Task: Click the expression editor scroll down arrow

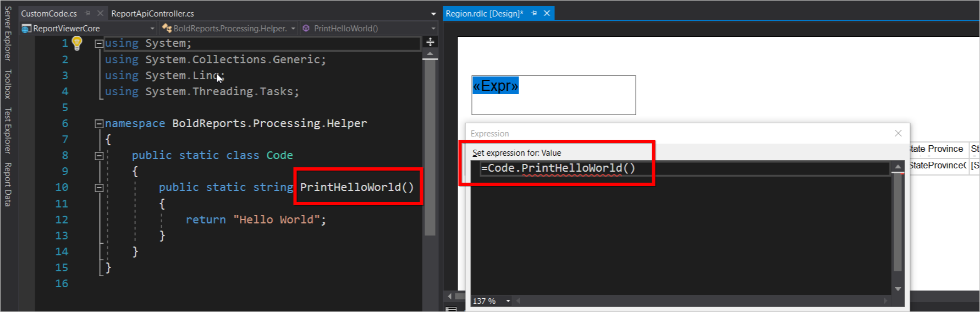Action: point(898,289)
